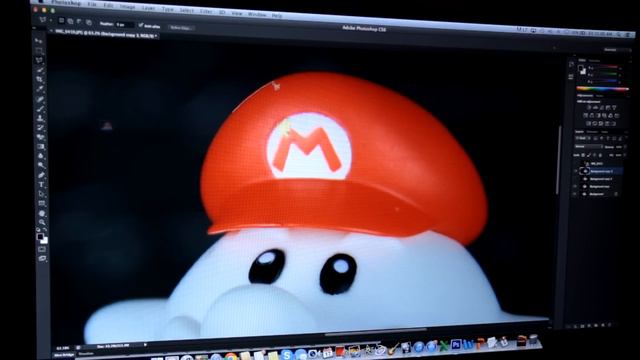Toggle the Anti-alias checkbox
The image size is (640, 360).
141,25
